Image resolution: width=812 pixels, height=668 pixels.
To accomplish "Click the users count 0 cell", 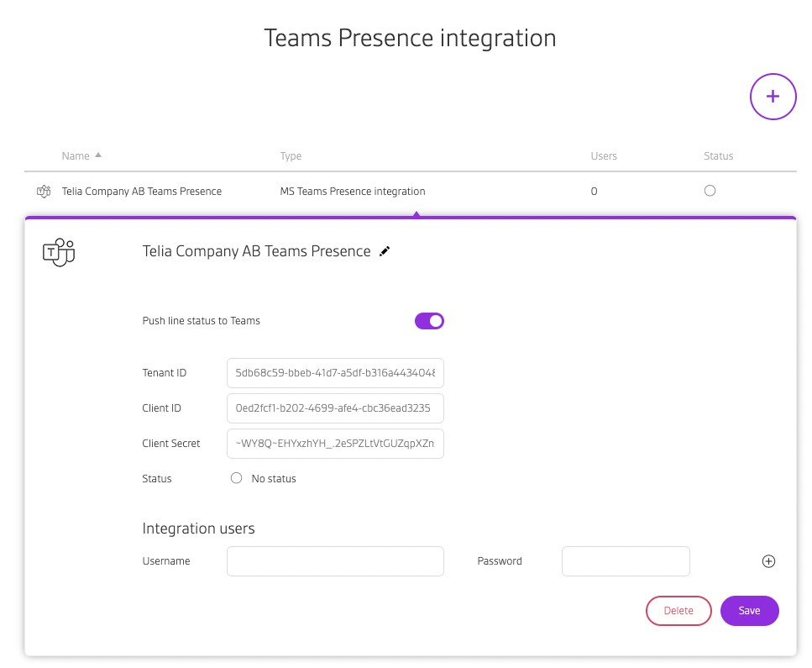I will click(594, 192).
